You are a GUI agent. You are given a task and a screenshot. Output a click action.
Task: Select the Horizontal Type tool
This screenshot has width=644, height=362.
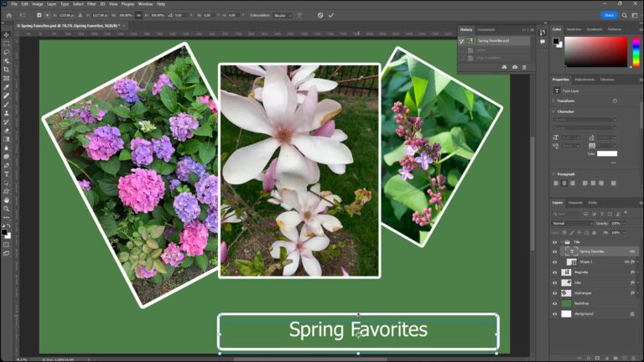(x=6, y=174)
